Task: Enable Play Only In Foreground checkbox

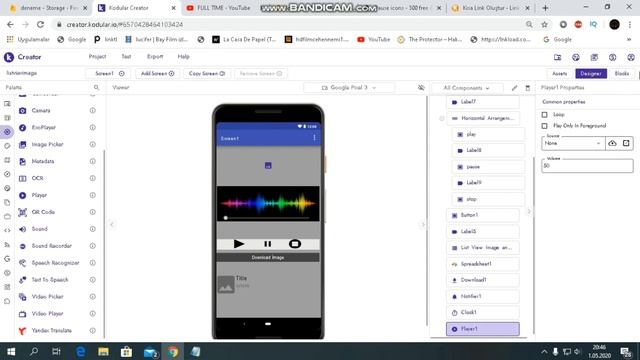Action: tap(544, 126)
